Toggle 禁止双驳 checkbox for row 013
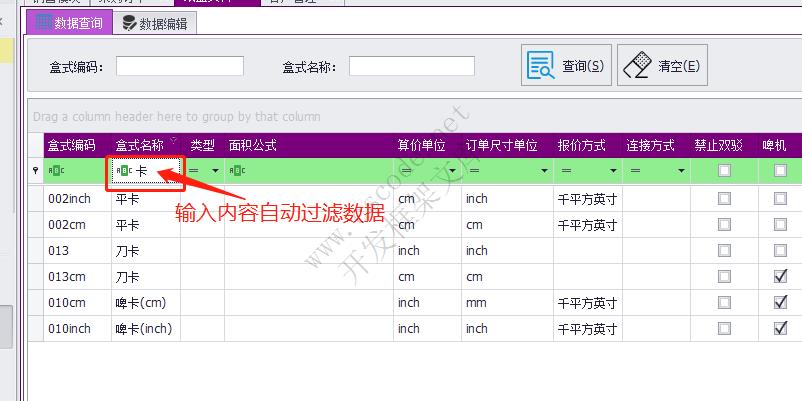The image size is (802, 401). click(724, 251)
